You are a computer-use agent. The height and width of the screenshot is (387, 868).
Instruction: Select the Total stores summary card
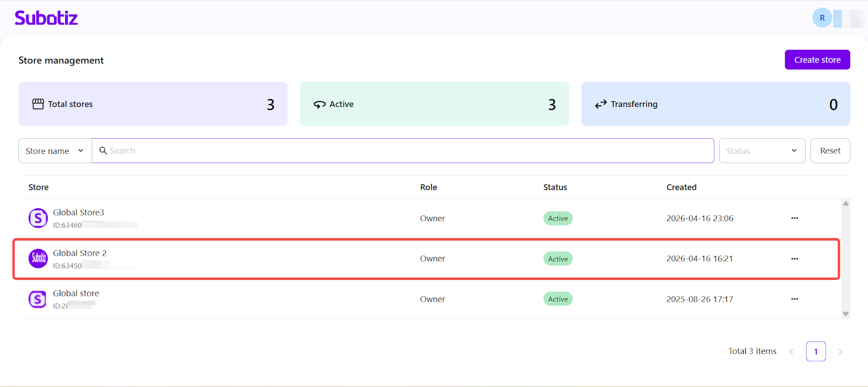tap(153, 104)
